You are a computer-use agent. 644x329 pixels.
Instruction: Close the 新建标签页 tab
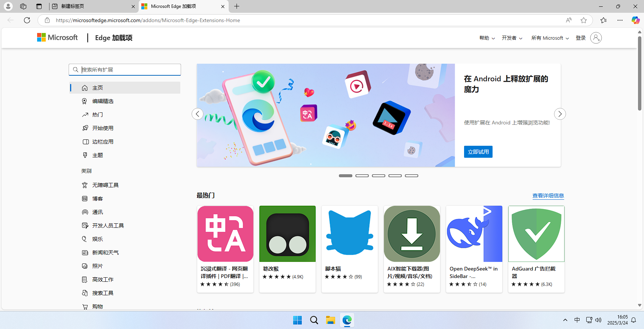pyautogui.click(x=133, y=6)
